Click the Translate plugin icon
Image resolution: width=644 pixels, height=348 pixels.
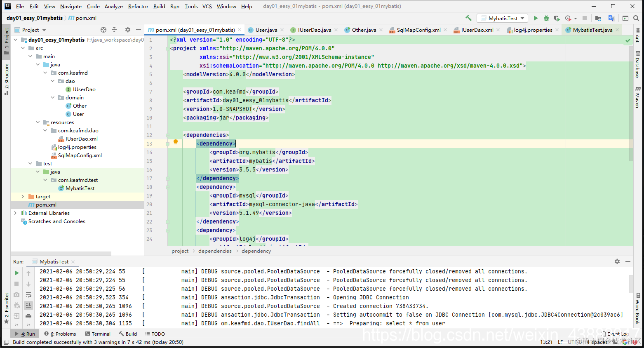click(612, 18)
